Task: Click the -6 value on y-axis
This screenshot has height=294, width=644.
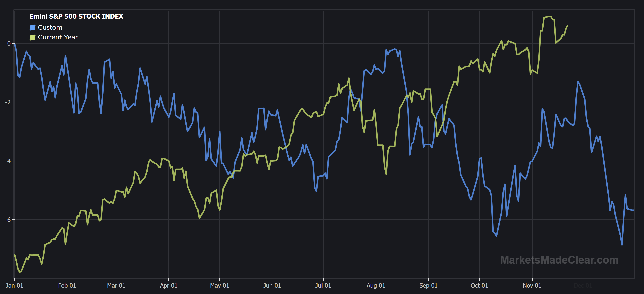Action: coord(8,220)
